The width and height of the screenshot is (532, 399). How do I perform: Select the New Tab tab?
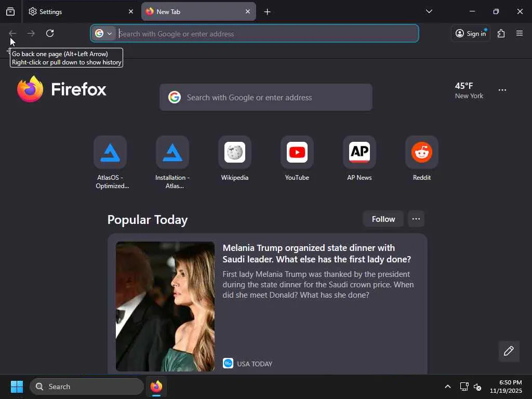[198, 11]
